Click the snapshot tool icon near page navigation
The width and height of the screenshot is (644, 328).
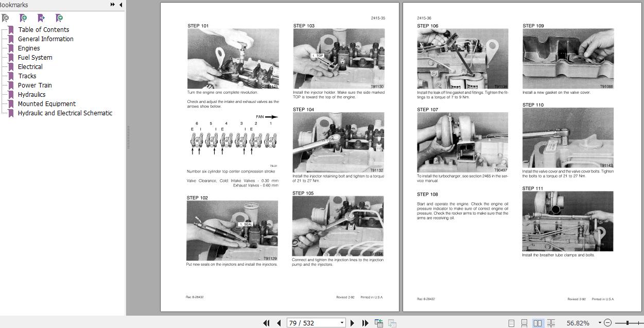coord(378,323)
